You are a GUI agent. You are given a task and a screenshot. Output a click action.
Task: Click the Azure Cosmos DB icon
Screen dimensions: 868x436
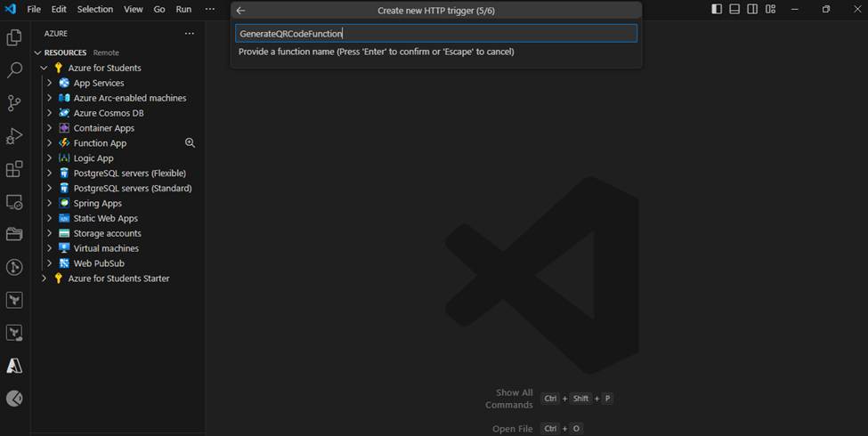pos(64,113)
